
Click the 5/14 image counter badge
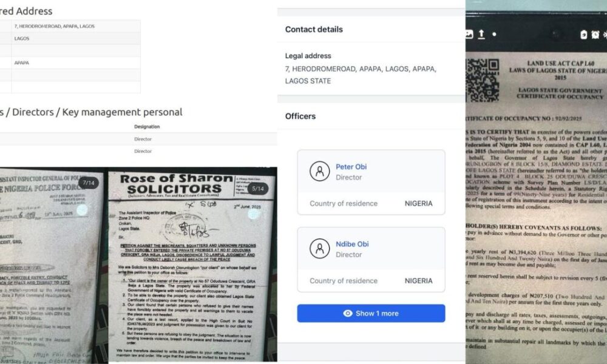point(258,189)
